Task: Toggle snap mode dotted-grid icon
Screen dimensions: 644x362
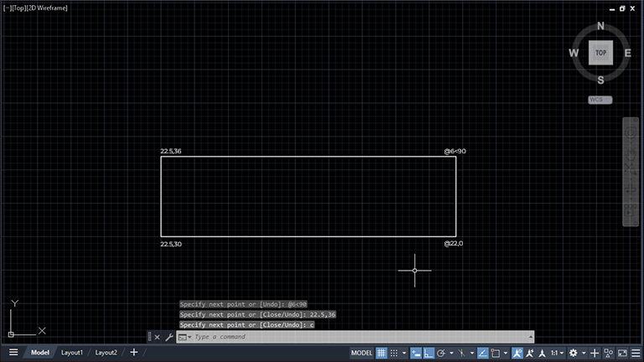Action: 394,353
